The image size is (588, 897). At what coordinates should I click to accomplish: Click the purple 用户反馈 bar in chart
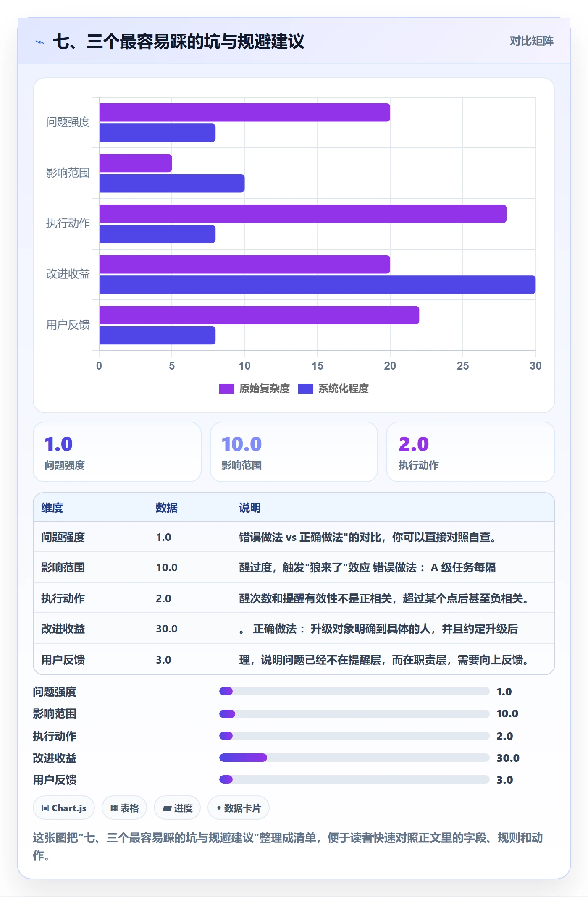tap(259, 315)
